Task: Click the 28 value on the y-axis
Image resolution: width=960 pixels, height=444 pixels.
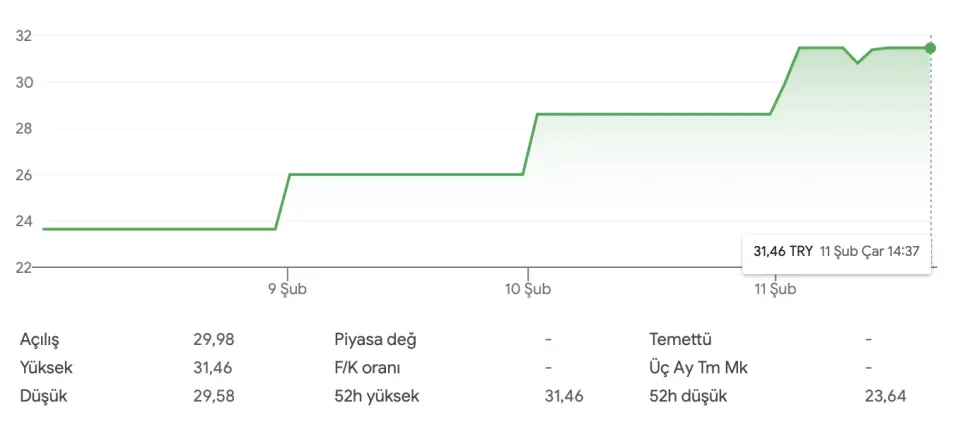Action: coord(24,128)
